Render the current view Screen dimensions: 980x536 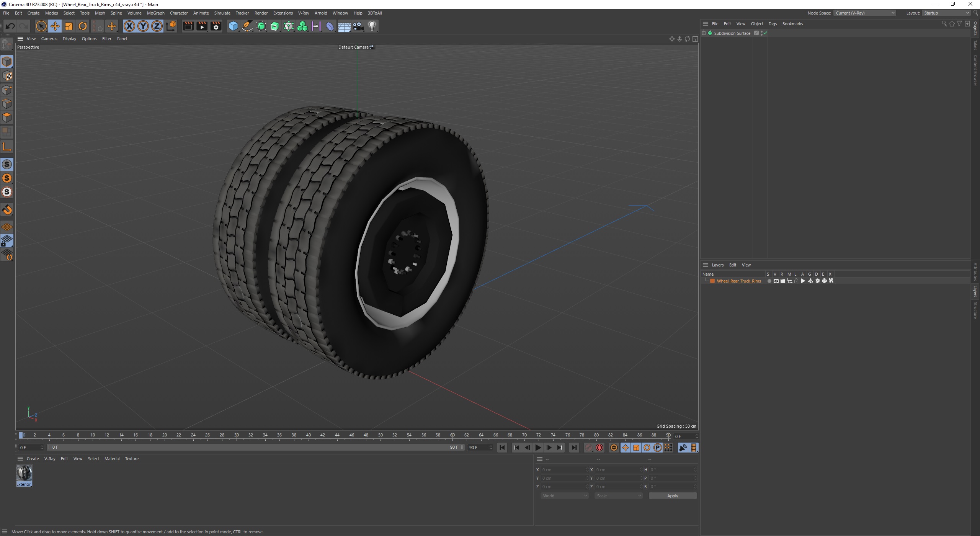(x=188, y=26)
